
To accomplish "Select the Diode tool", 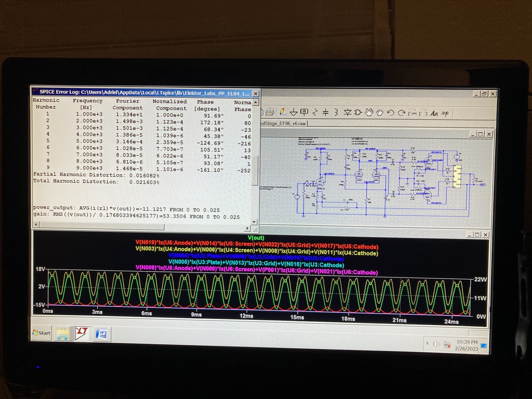I will click(347, 112).
